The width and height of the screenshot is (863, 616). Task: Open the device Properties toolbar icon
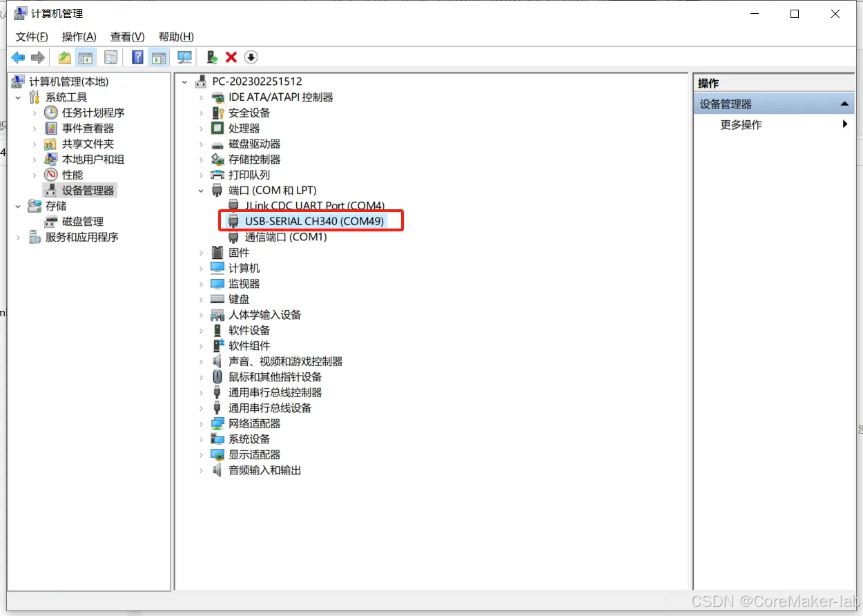110,57
